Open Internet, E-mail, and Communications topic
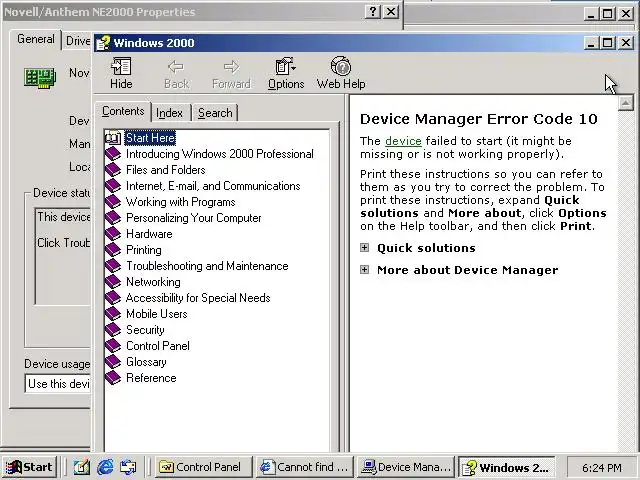 (x=213, y=186)
